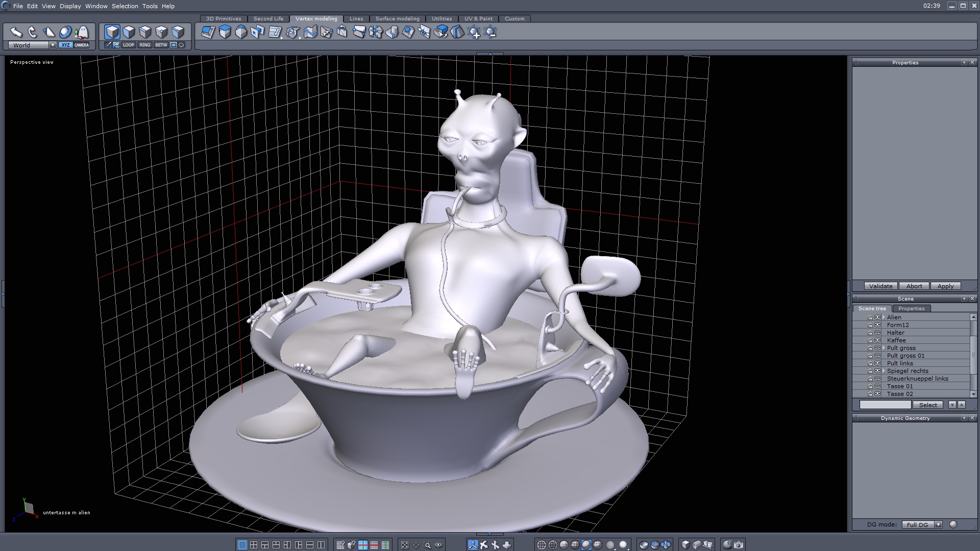
Task: Click the four-view layout icon
Action: [x=254, y=545]
